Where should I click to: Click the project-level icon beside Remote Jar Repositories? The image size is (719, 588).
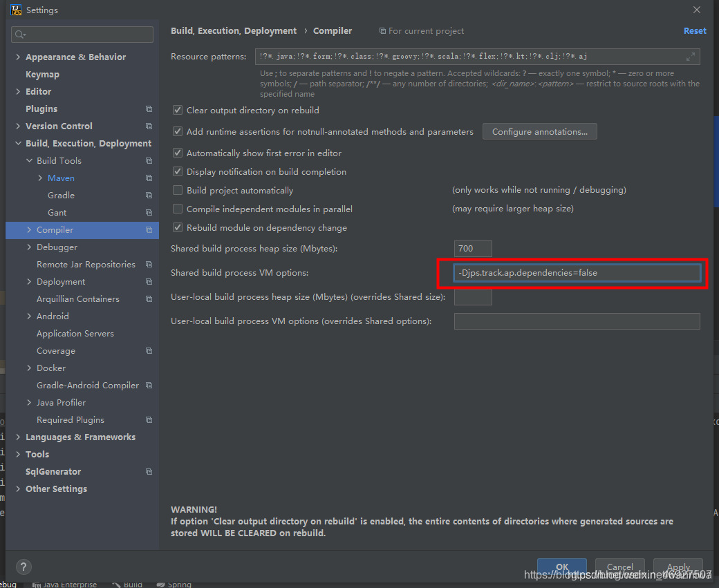point(149,265)
